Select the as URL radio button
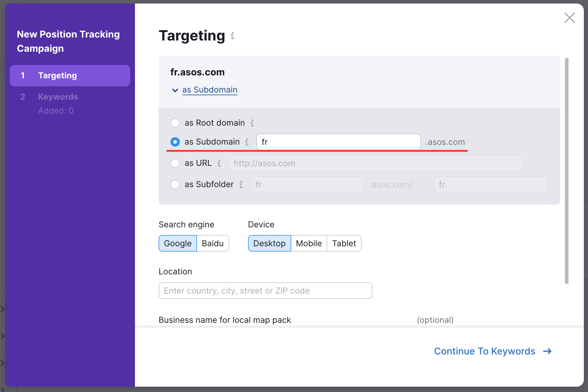This screenshot has width=588, height=392. pos(175,163)
